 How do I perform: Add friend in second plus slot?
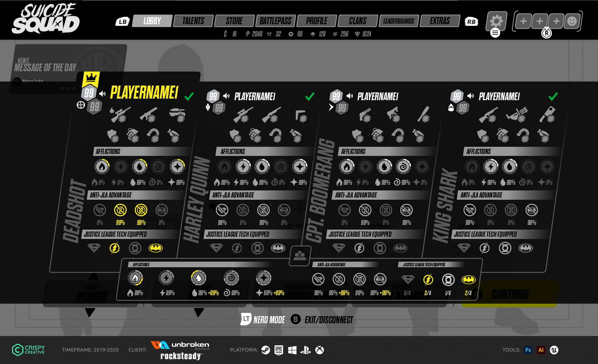click(x=540, y=21)
